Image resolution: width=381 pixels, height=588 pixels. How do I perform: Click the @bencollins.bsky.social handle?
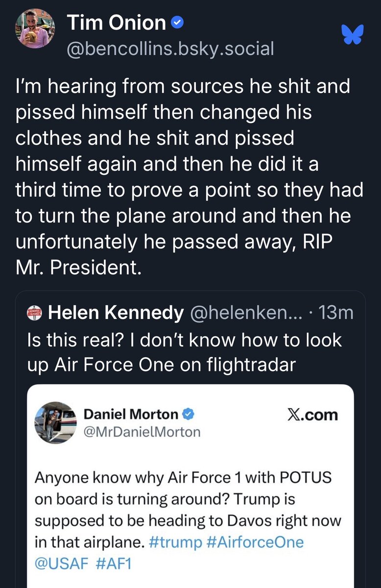[170, 49]
